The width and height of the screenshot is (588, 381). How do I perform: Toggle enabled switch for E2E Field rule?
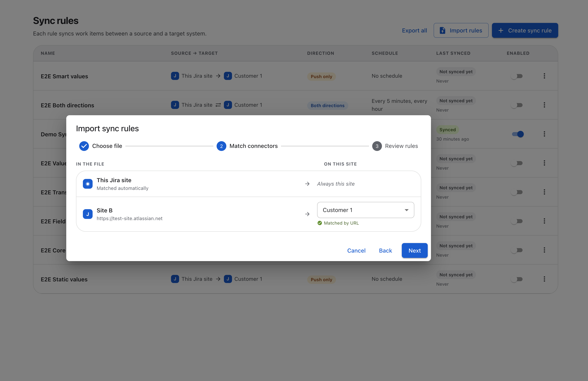(517, 221)
